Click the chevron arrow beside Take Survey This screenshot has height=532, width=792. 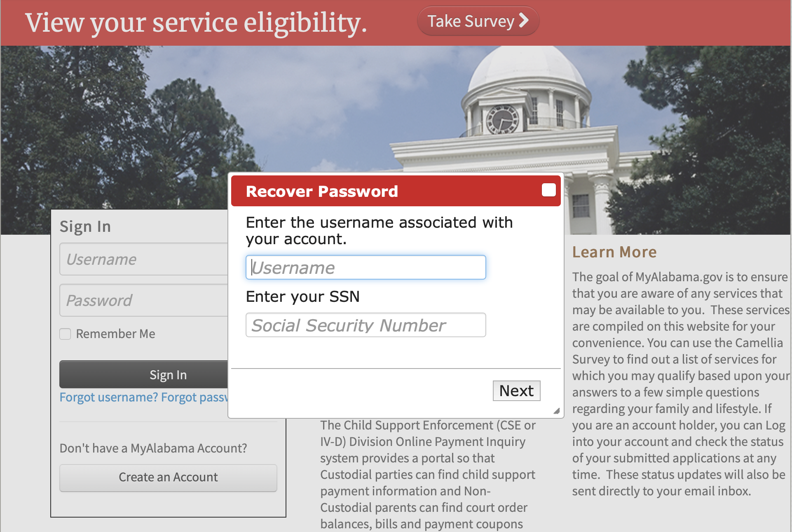click(523, 20)
